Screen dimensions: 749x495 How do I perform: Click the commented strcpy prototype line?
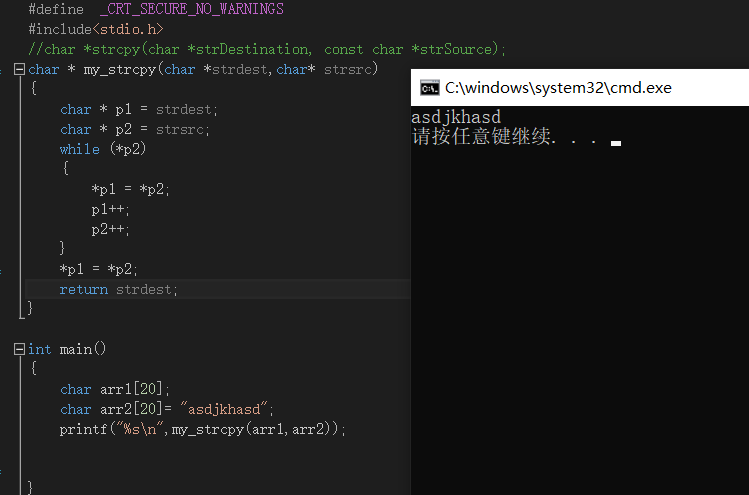coord(267,49)
